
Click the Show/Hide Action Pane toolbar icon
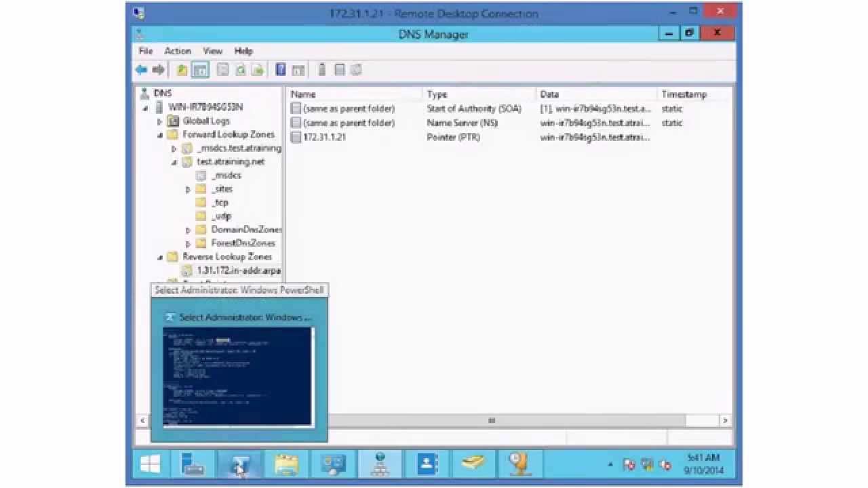click(298, 70)
